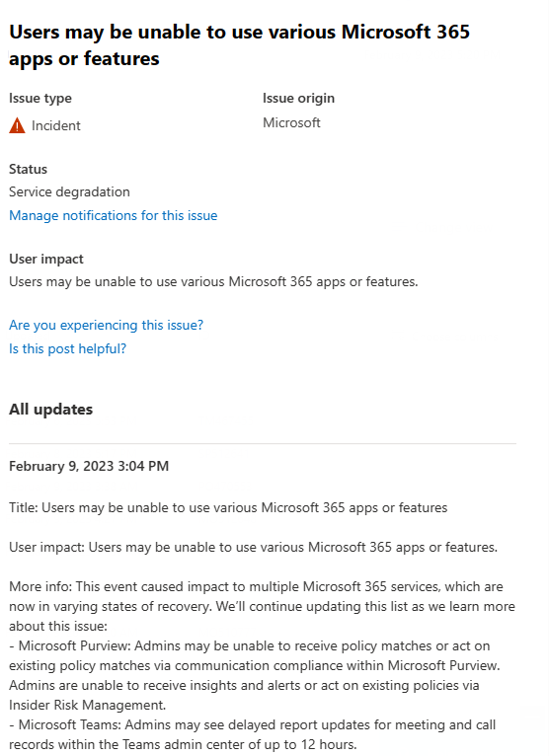Select the Incident label text

[x=56, y=126]
